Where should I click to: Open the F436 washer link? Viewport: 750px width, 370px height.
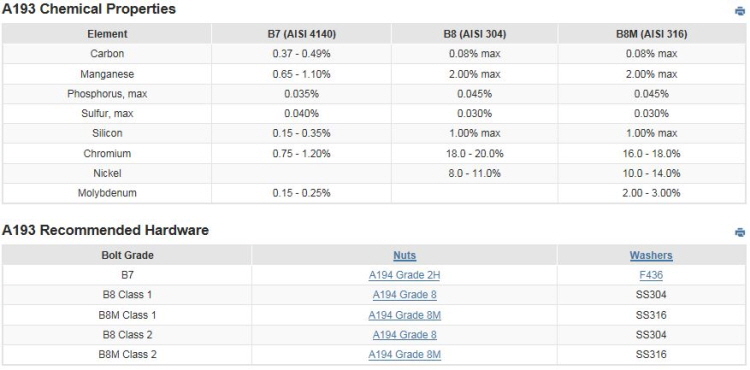click(x=651, y=275)
